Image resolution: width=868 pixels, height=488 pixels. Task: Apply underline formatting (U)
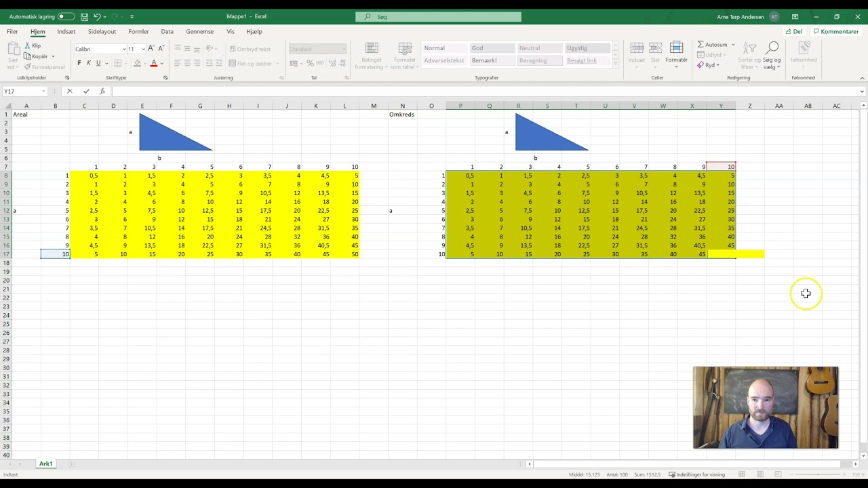point(98,63)
